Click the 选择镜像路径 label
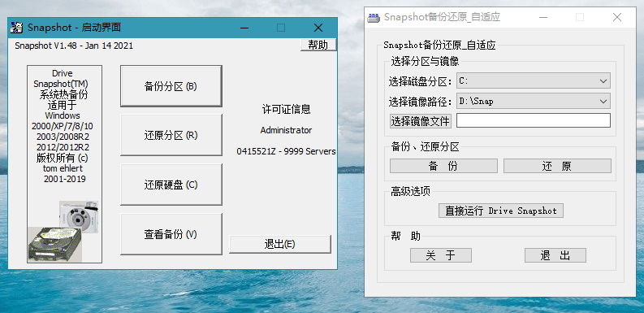The height and width of the screenshot is (313, 644). point(420,101)
